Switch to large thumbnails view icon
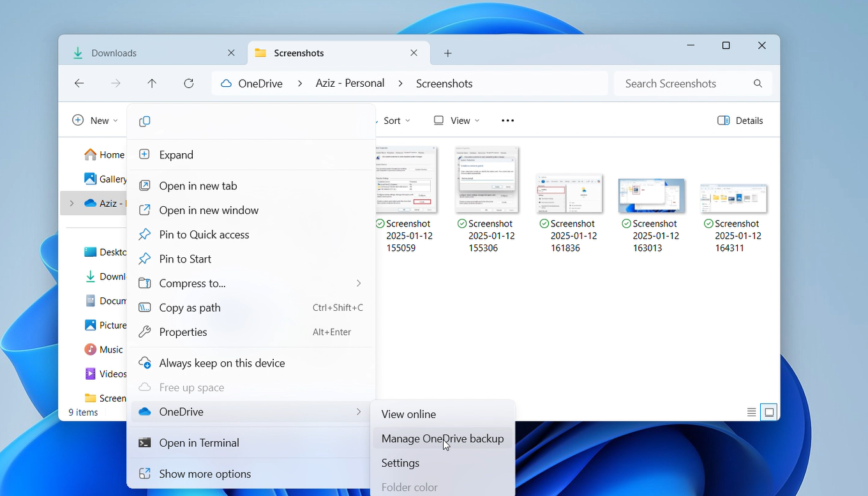The image size is (868, 496). pos(770,412)
